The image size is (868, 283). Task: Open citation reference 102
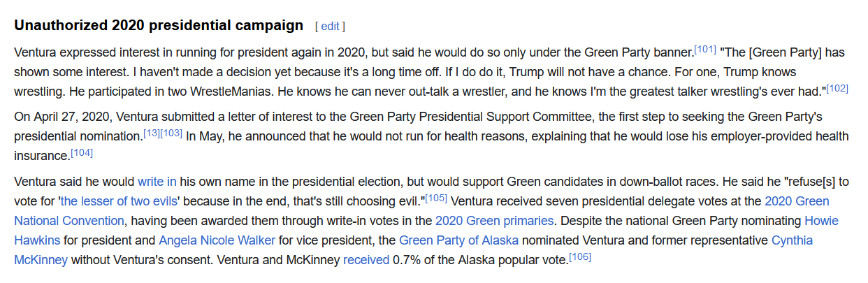pyautogui.click(x=837, y=87)
